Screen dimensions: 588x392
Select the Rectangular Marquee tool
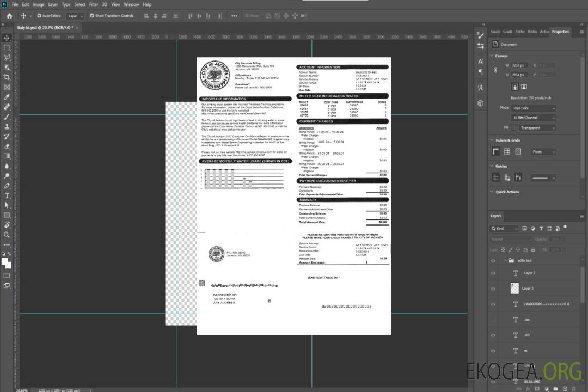tap(7, 48)
